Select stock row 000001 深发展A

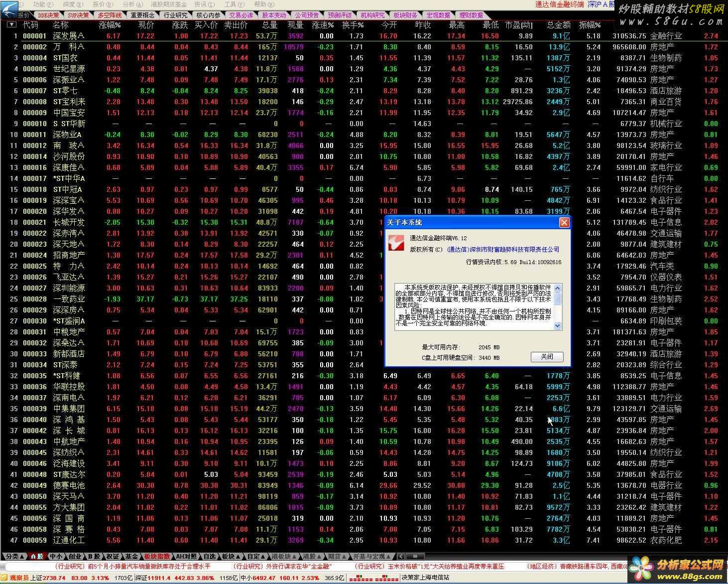click(x=364, y=36)
